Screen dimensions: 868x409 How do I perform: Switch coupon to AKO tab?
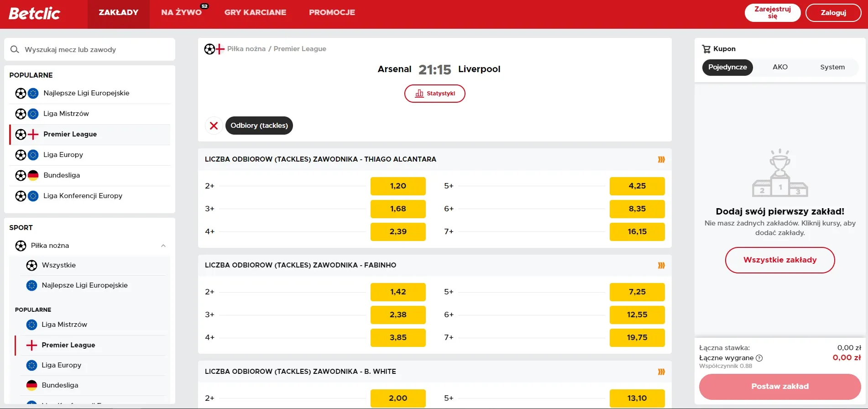[780, 67]
